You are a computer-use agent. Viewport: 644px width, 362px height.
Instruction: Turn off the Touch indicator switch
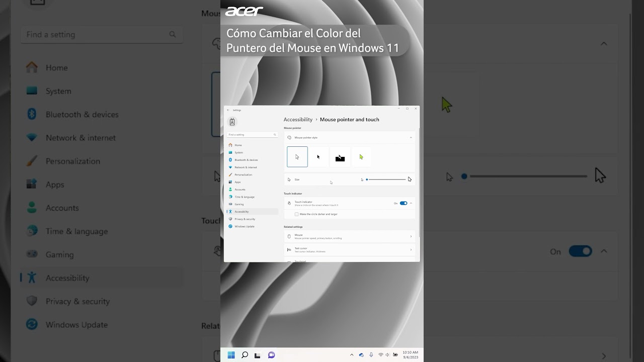pyautogui.click(x=404, y=203)
